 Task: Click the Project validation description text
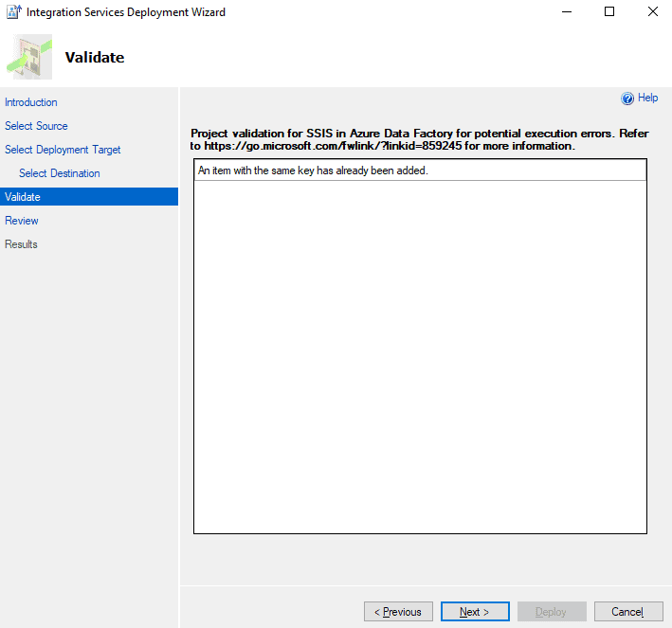coord(419,139)
